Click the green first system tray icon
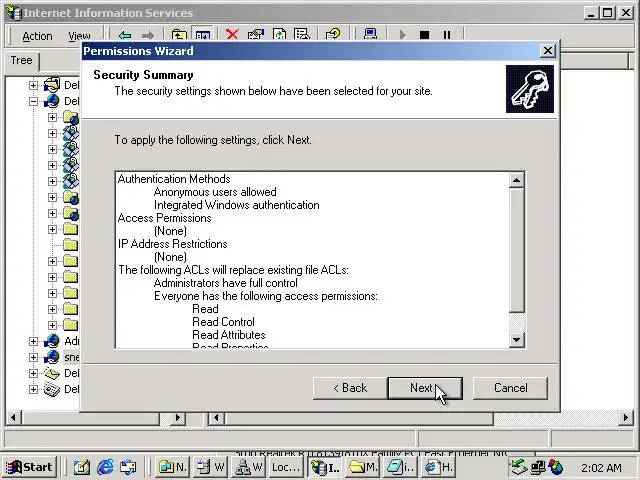 (520, 467)
